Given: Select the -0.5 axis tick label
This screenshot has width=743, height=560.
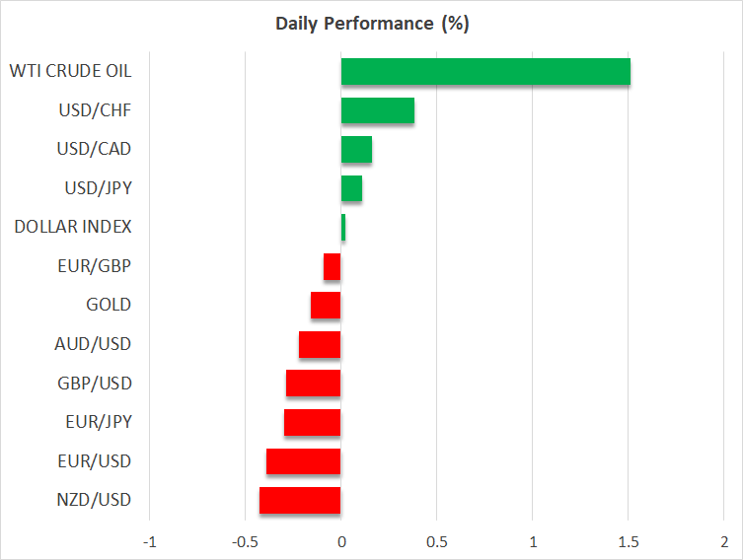Looking at the screenshot, I should (244, 541).
